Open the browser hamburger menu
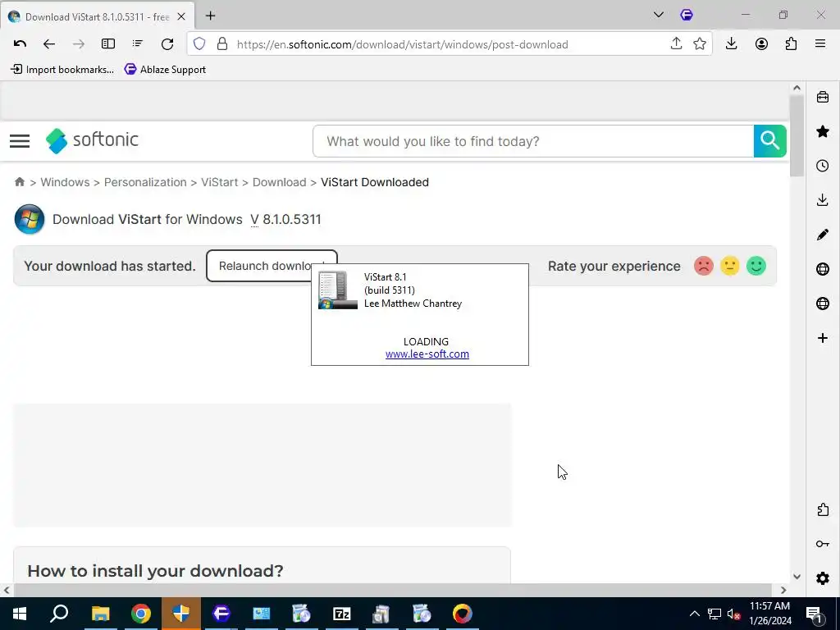 click(x=820, y=44)
